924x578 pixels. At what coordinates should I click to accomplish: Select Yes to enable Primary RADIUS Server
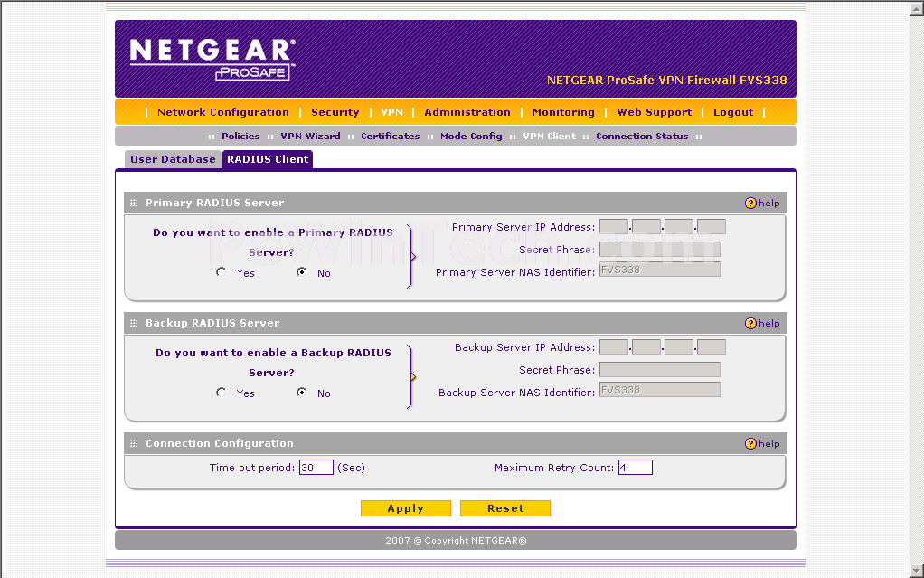tap(221, 272)
